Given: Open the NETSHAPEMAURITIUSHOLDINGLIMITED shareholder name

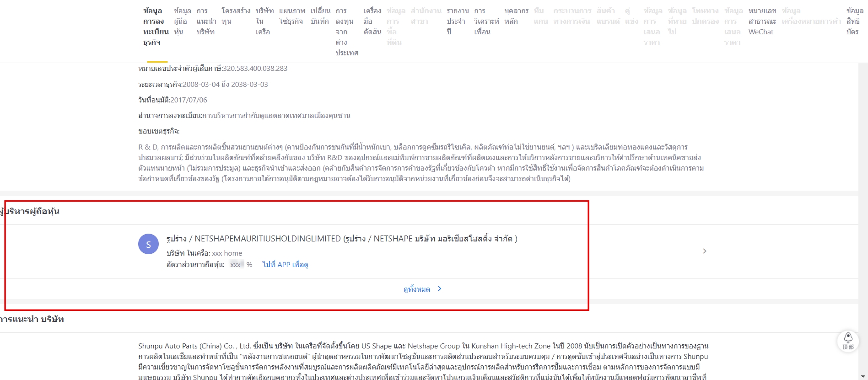Looking at the screenshot, I should point(341,239).
